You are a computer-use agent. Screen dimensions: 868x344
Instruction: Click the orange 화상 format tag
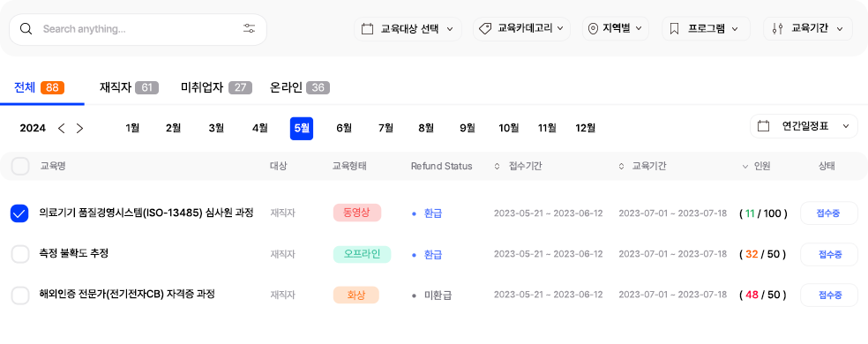(x=356, y=295)
